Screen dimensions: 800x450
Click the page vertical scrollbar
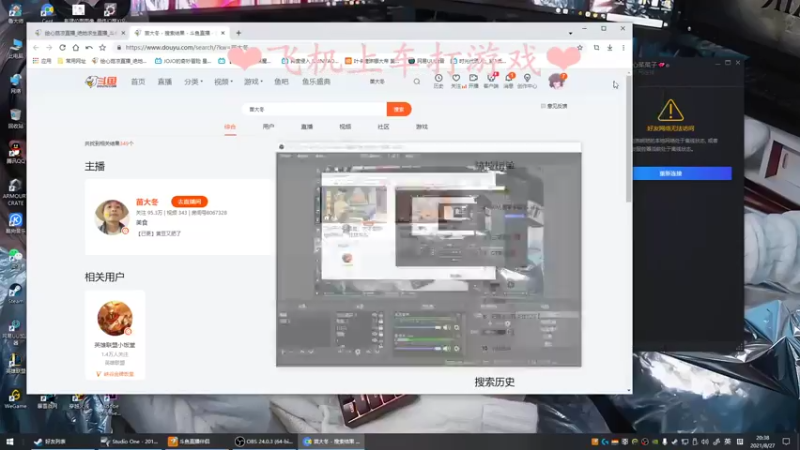tap(629, 138)
